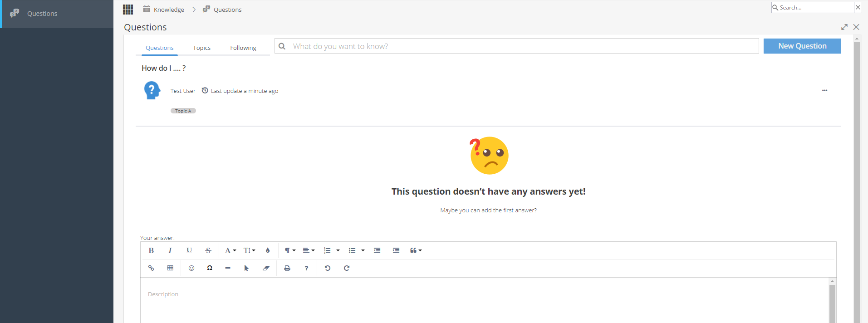Insert a table in the answer
Screen dimensions: 868x323
(170, 268)
